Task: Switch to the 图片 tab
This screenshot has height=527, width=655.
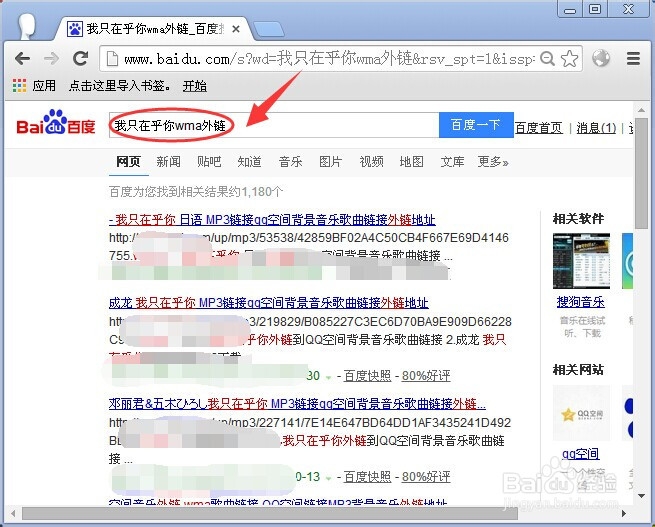Action: pos(330,161)
